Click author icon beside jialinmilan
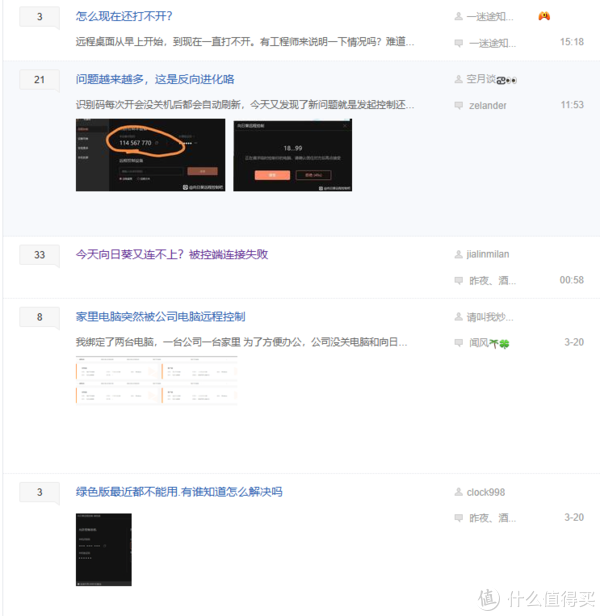 (x=458, y=255)
